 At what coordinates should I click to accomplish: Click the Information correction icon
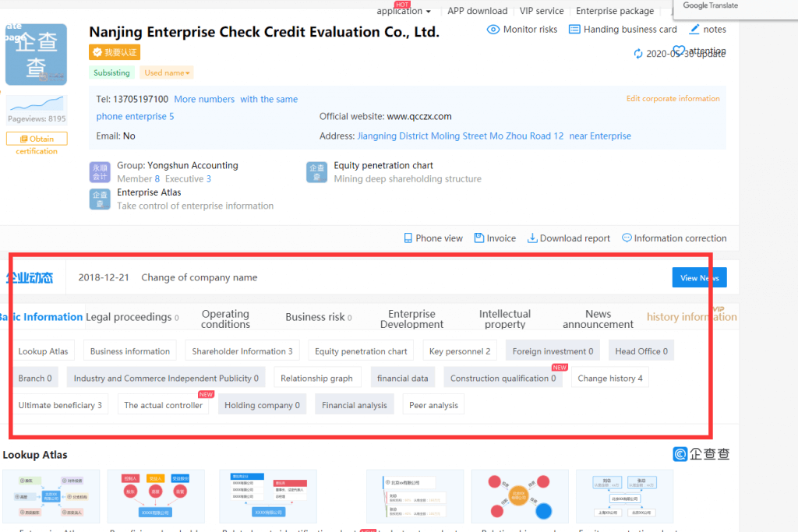tap(627, 238)
